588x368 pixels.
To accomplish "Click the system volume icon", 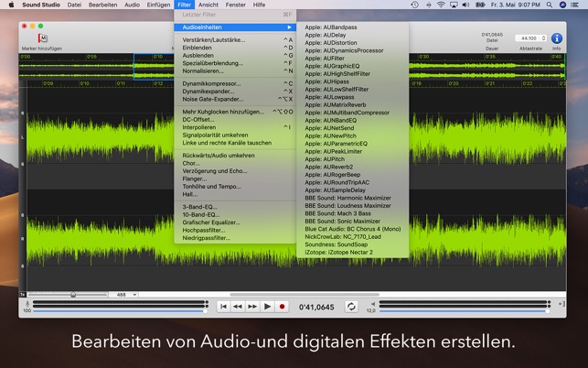I will point(465,5).
